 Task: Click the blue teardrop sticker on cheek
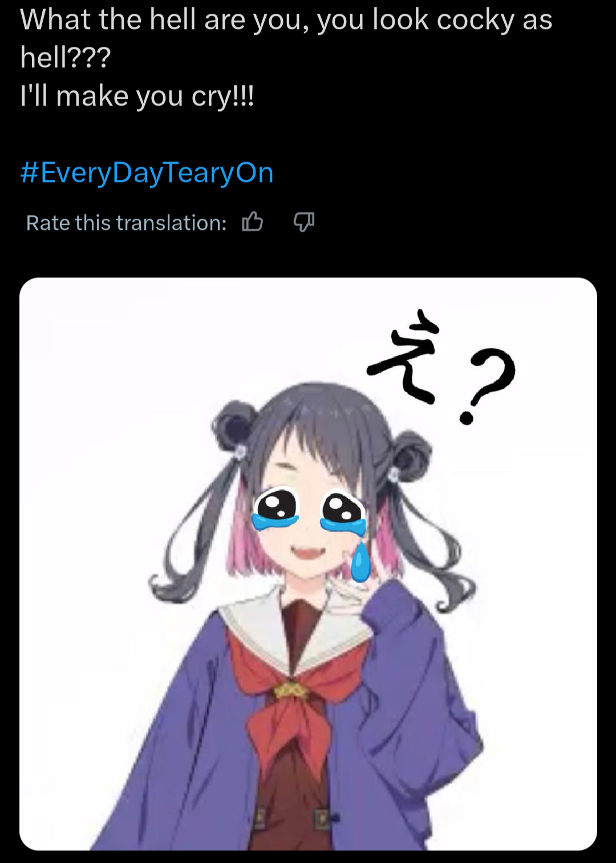pyautogui.click(x=360, y=562)
